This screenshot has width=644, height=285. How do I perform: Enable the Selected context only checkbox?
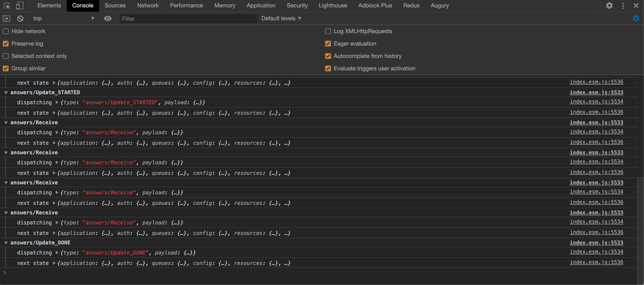tap(6, 56)
